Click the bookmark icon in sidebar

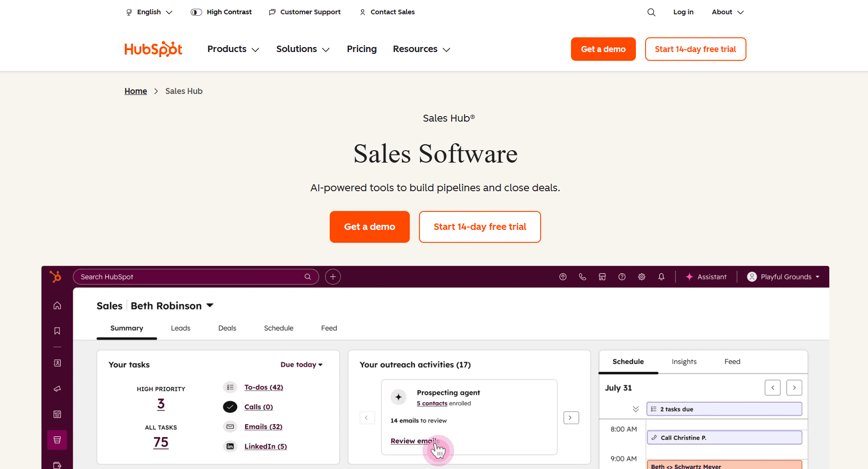(x=57, y=331)
